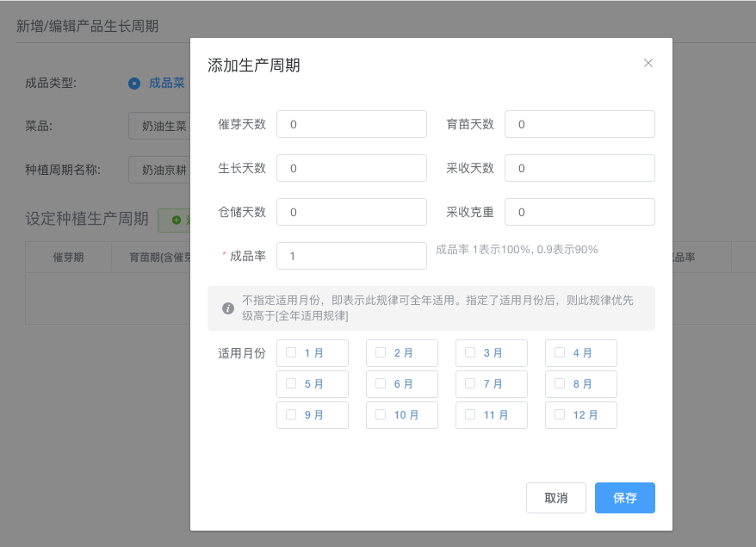This screenshot has width=756, height=547.
Task: Close the 添加生产周期 dialog with X
Action: coord(648,63)
